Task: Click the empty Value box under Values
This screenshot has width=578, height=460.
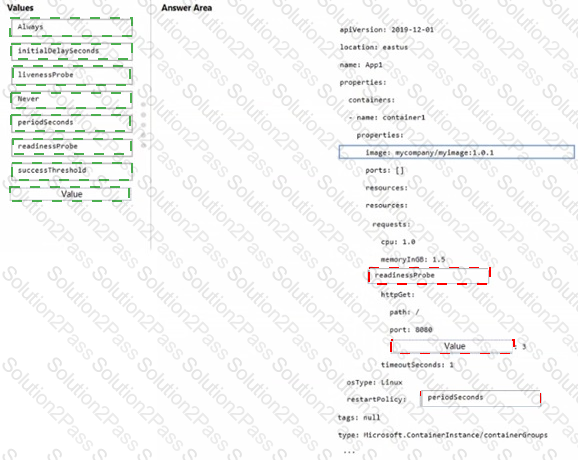Action: pyautogui.click(x=70, y=194)
